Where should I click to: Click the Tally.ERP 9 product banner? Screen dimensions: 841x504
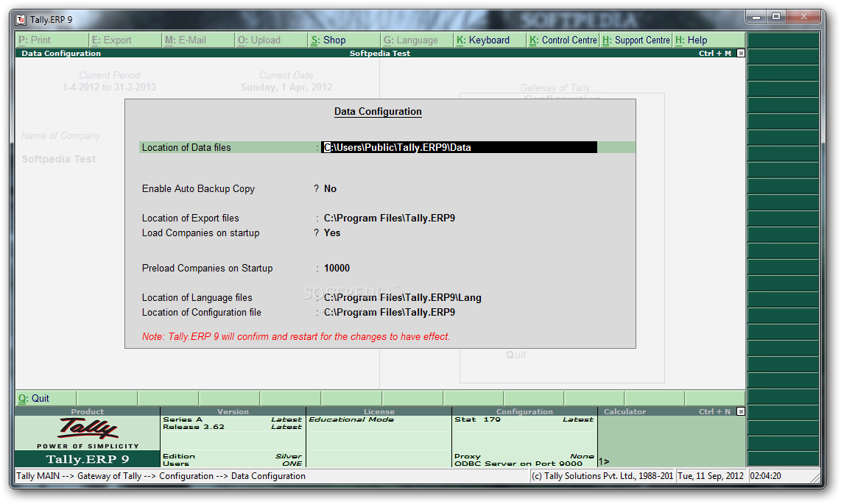(88, 459)
